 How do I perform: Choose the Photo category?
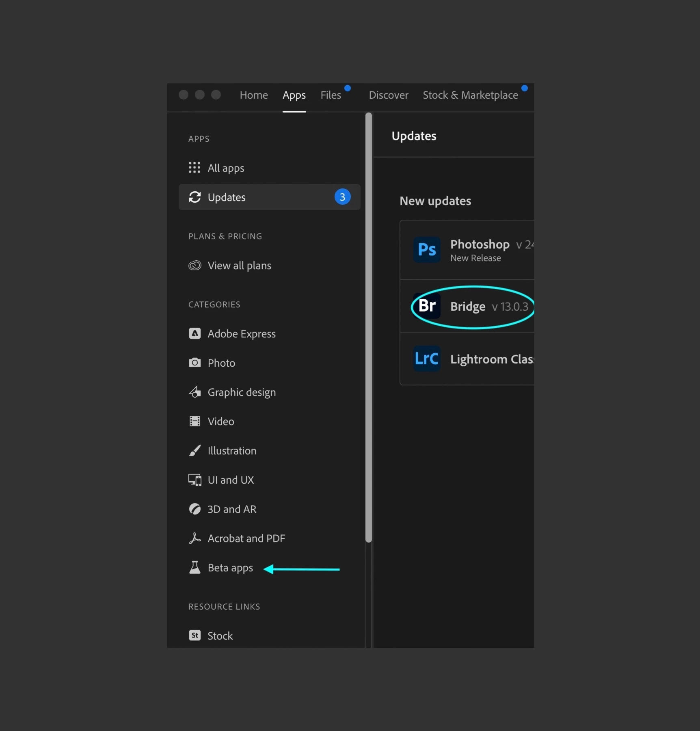pos(269,363)
